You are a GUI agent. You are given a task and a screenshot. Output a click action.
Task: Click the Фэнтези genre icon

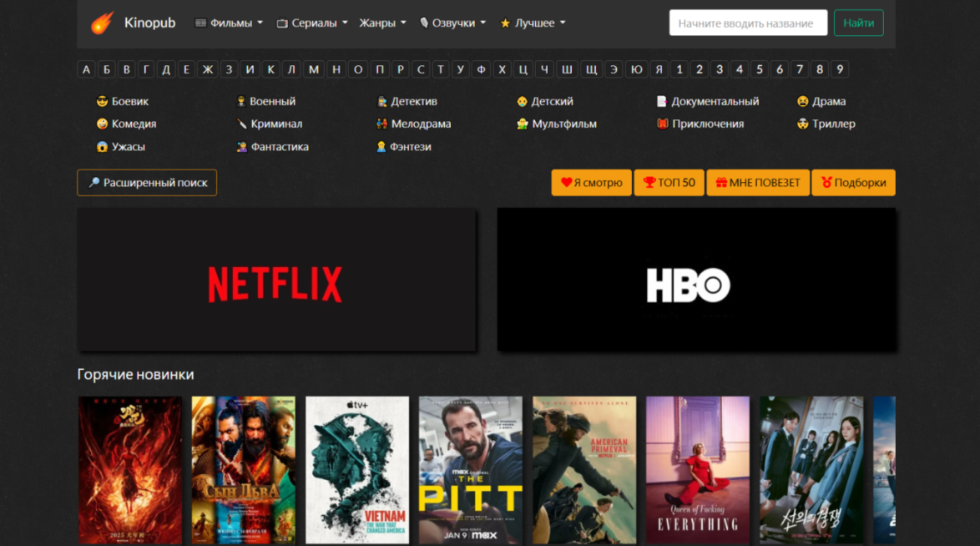[381, 147]
